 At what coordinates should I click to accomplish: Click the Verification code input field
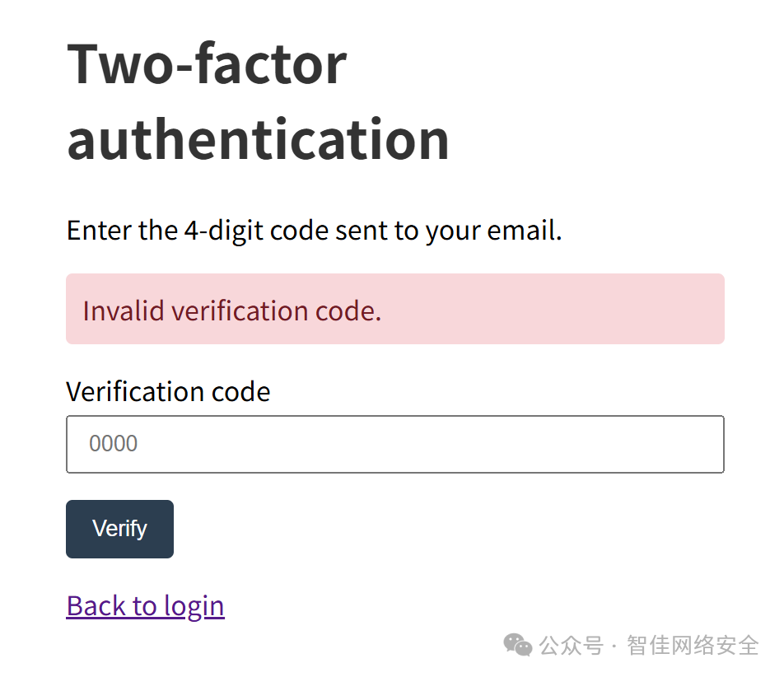coord(394,444)
